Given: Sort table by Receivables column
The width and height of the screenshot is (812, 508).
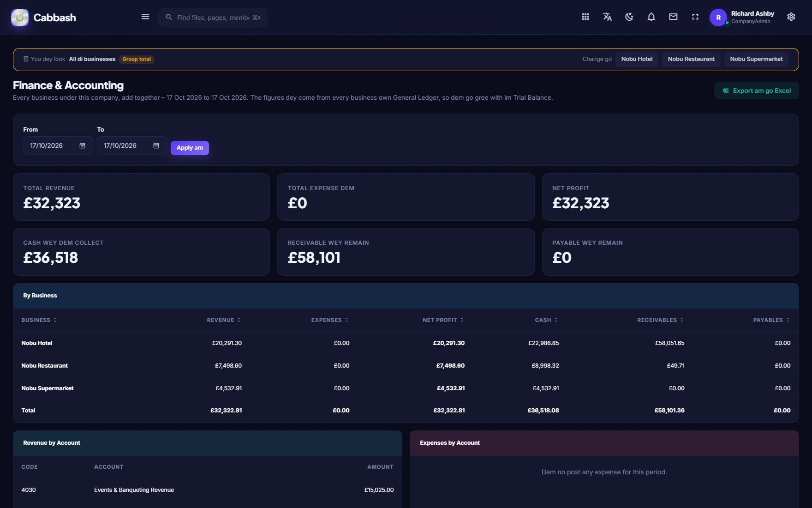Looking at the screenshot, I should click(x=661, y=320).
